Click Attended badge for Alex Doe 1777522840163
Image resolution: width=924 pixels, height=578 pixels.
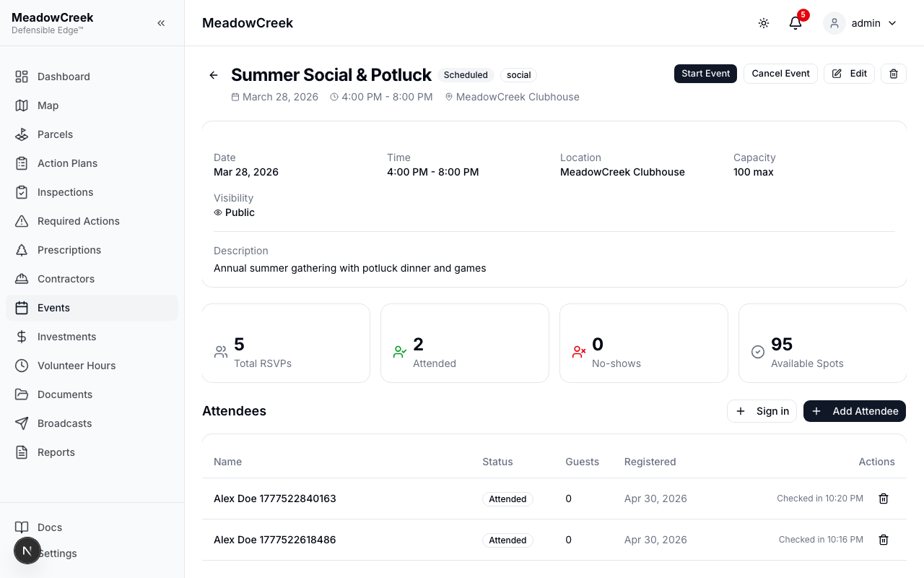click(x=507, y=499)
